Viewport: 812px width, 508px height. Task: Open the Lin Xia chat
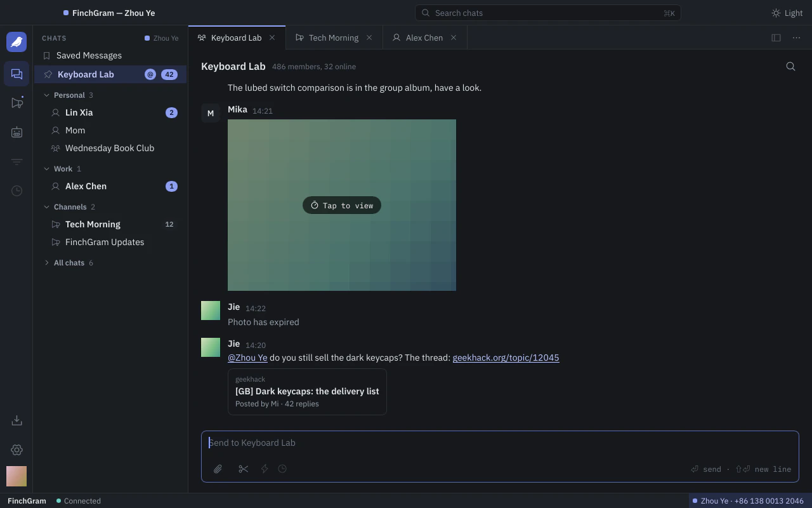click(110, 112)
